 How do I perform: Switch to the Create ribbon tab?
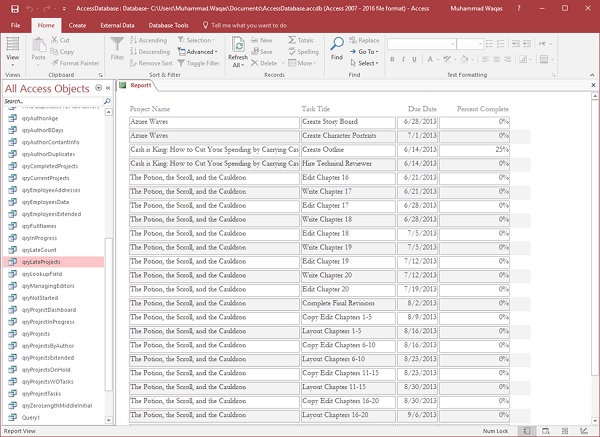click(77, 23)
